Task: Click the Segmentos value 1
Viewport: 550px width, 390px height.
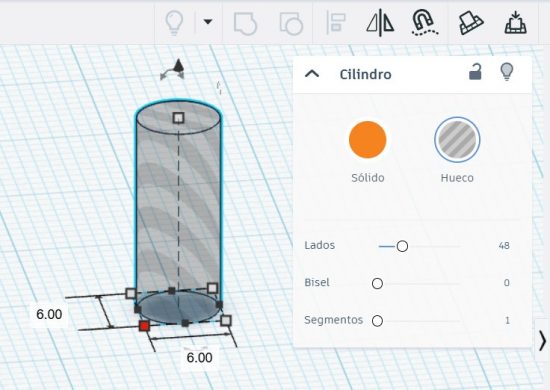Action: click(507, 320)
